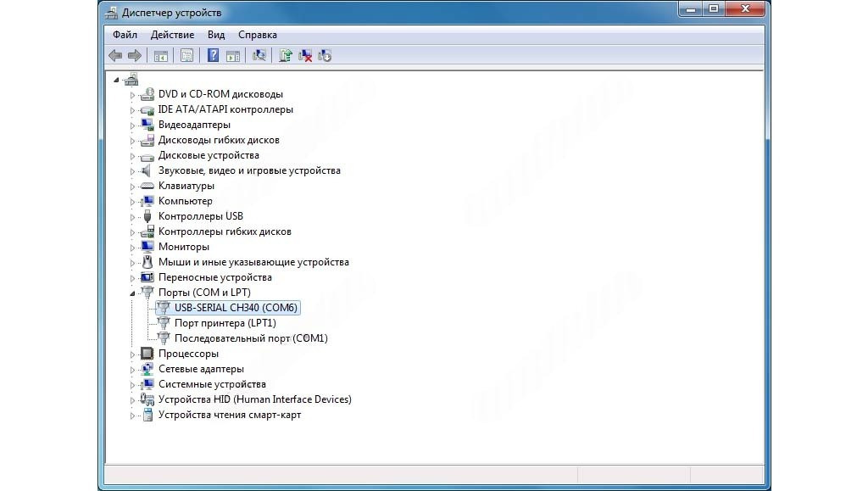Select Последовательный порт (COM1) entry
This screenshot has width=868, height=491.
tap(251, 338)
